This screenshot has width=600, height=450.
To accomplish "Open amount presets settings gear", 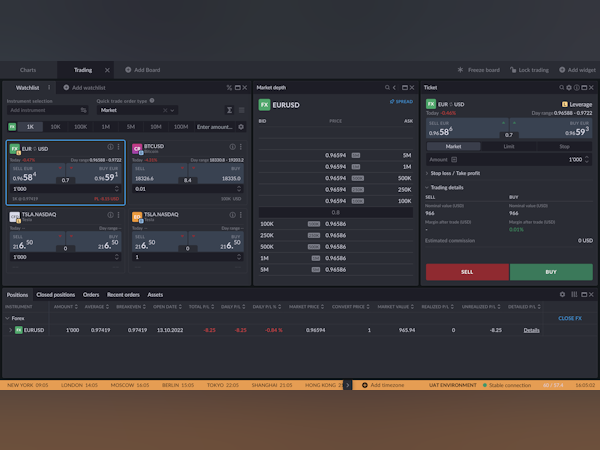I will click(x=241, y=127).
